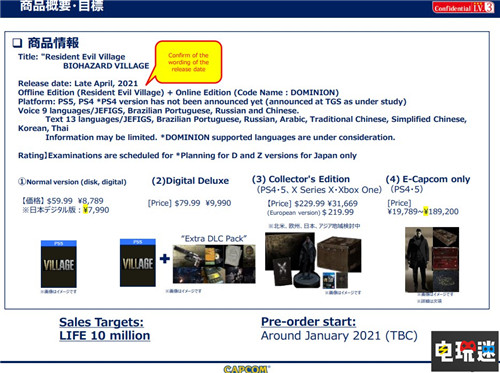The height and width of the screenshot is (373, 500).
Task: Click the (3) Collector's Edition heading
Action: [x=301, y=179]
